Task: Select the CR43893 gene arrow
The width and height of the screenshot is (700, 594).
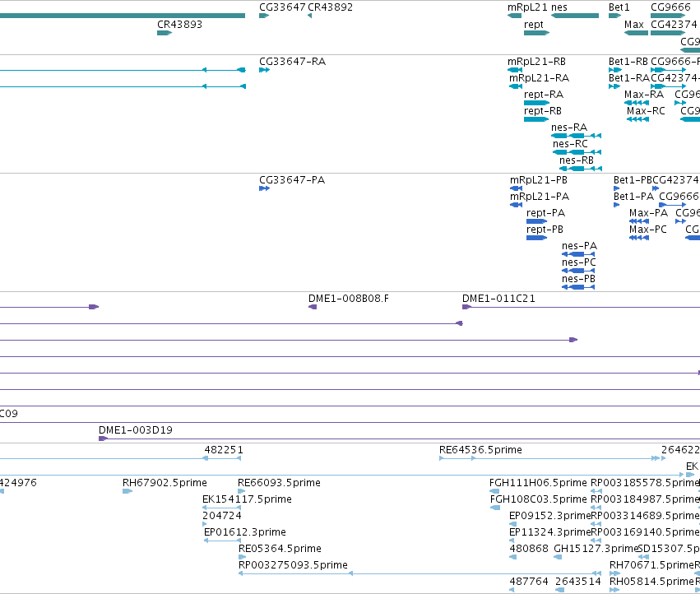Action: 165,33
